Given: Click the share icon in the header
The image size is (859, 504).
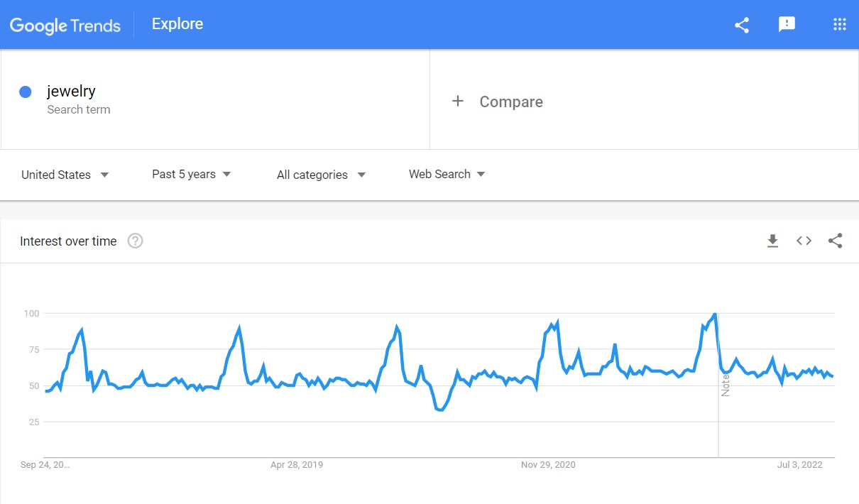Looking at the screenshot, I should 742,25.
